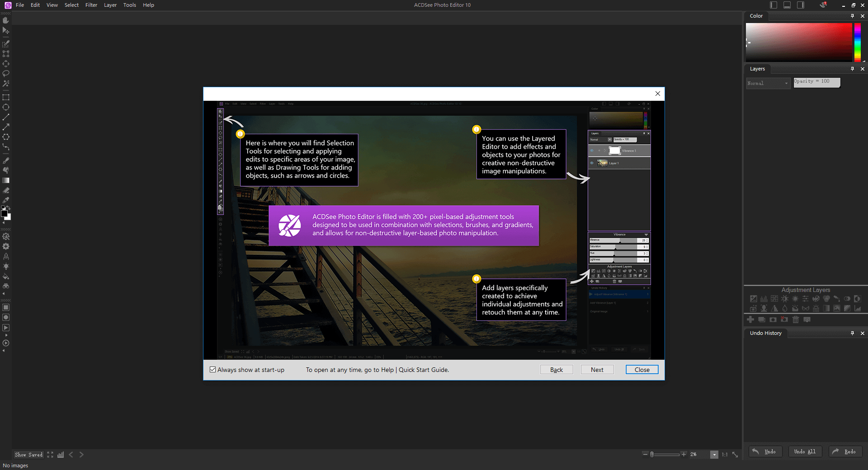
Task: Click the Undo All button
Action: 805,451
